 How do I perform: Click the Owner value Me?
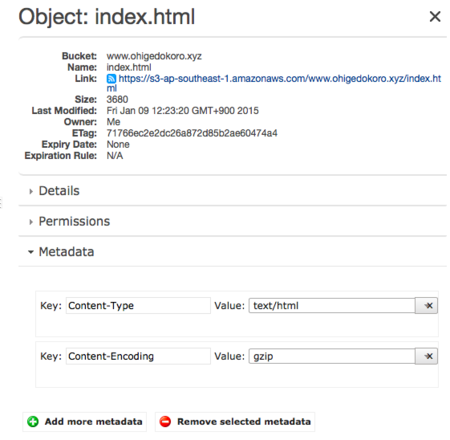[113, 122]
